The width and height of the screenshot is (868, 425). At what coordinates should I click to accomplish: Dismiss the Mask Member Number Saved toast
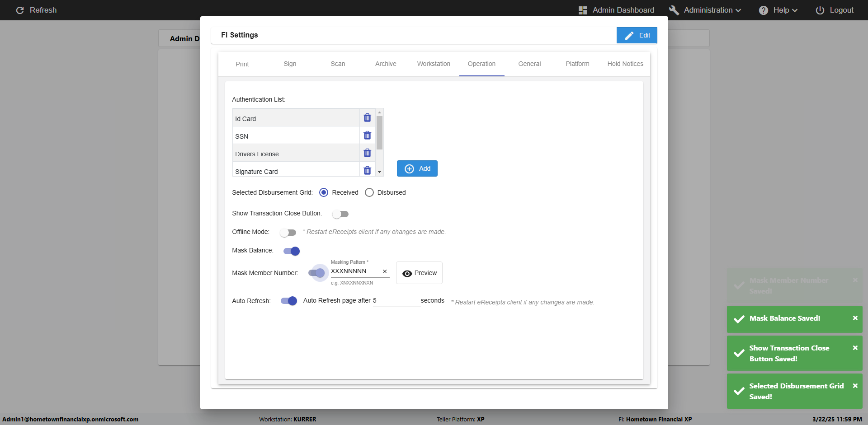[x=855, y=280]
